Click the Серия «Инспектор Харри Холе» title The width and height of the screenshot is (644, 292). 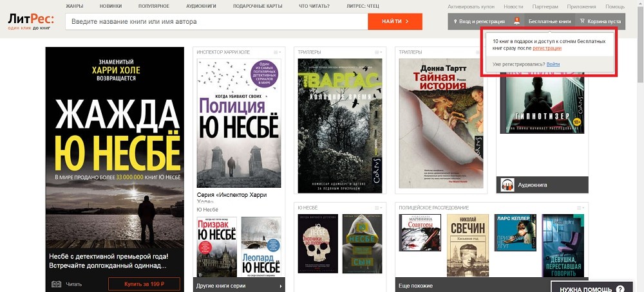point(232,198)
